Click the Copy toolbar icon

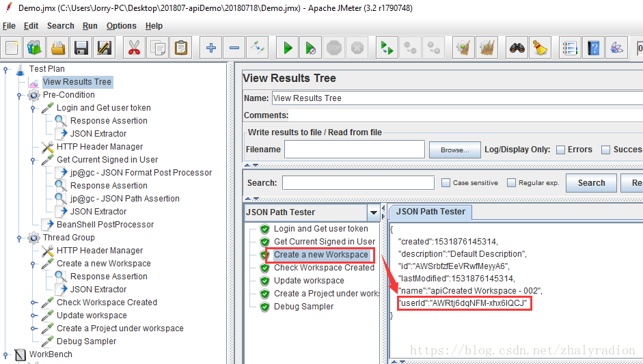coord(157,48)
